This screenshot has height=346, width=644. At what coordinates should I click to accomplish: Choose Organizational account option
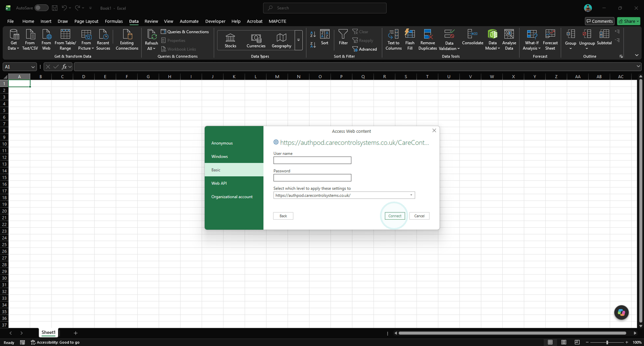click(x=234, y=197)
